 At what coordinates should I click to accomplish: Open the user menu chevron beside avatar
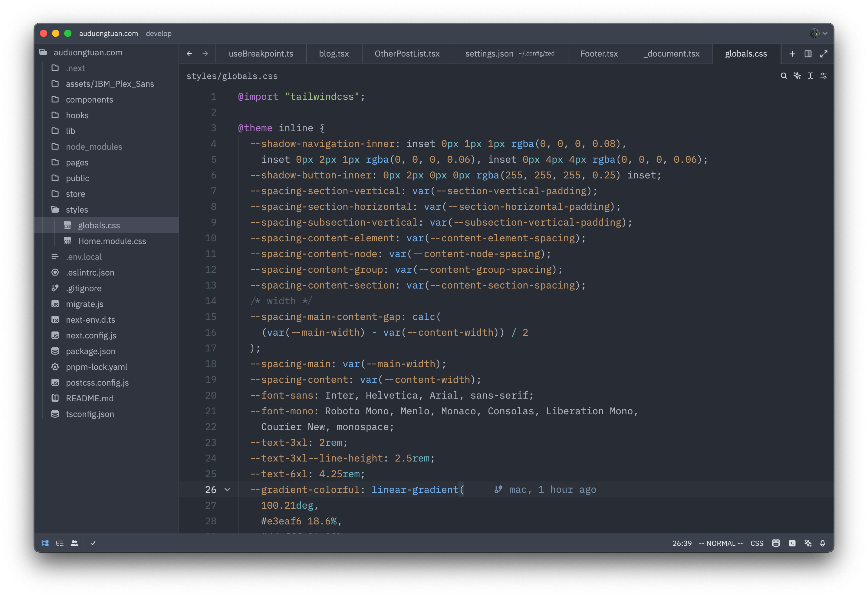click(x=825, y=34)
